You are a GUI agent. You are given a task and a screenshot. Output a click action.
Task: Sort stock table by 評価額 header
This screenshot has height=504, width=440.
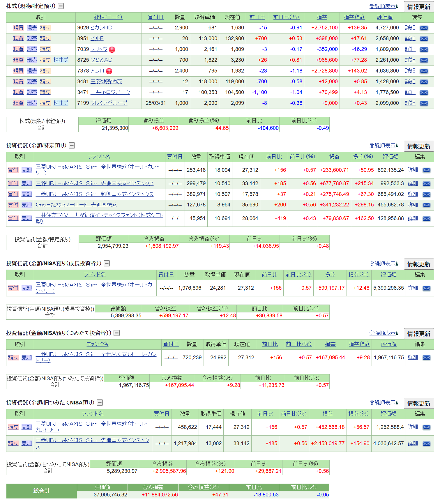pos(385,17)
